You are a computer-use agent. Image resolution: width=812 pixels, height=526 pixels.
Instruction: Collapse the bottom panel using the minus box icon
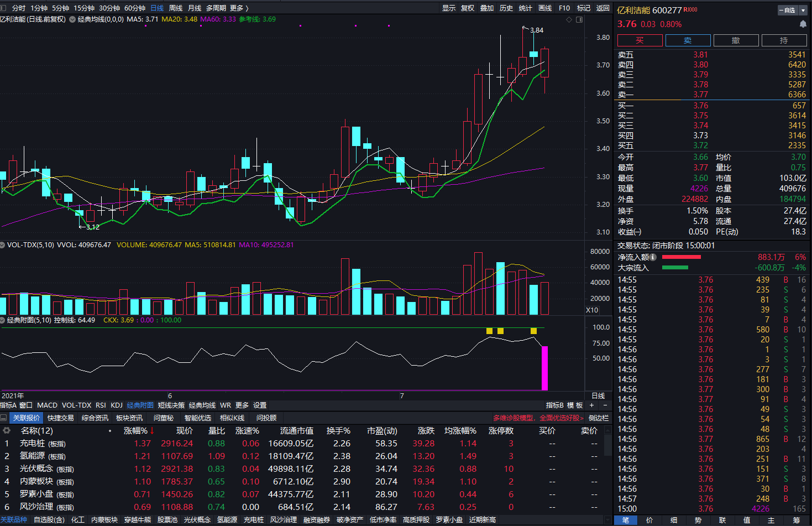[x=4, y=418]
